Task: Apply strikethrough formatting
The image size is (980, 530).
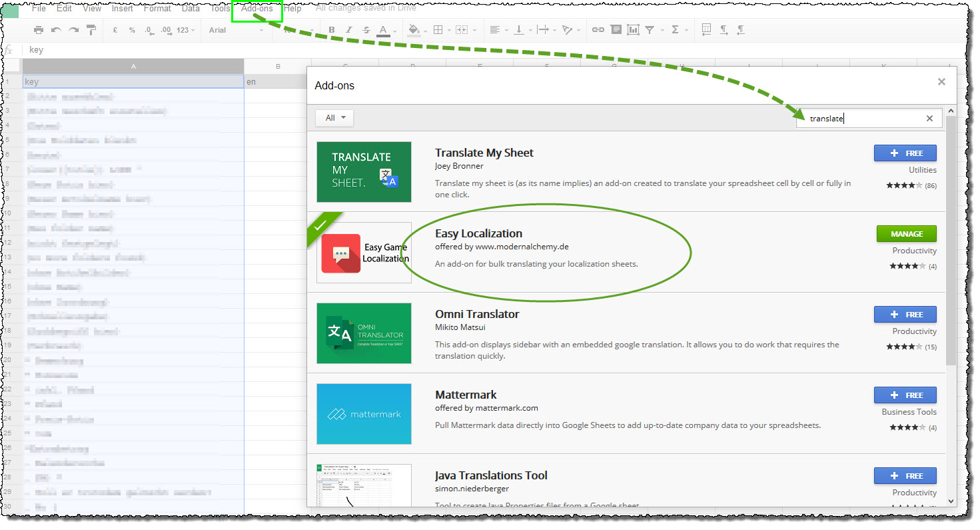Action: pyautogui.click(x=366, y=30)
